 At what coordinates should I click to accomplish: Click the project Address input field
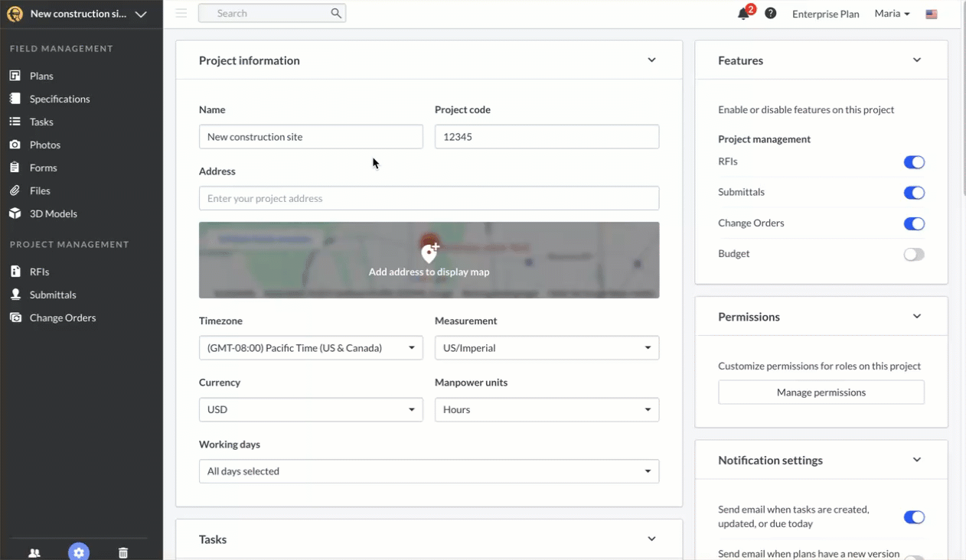(429, 198)
